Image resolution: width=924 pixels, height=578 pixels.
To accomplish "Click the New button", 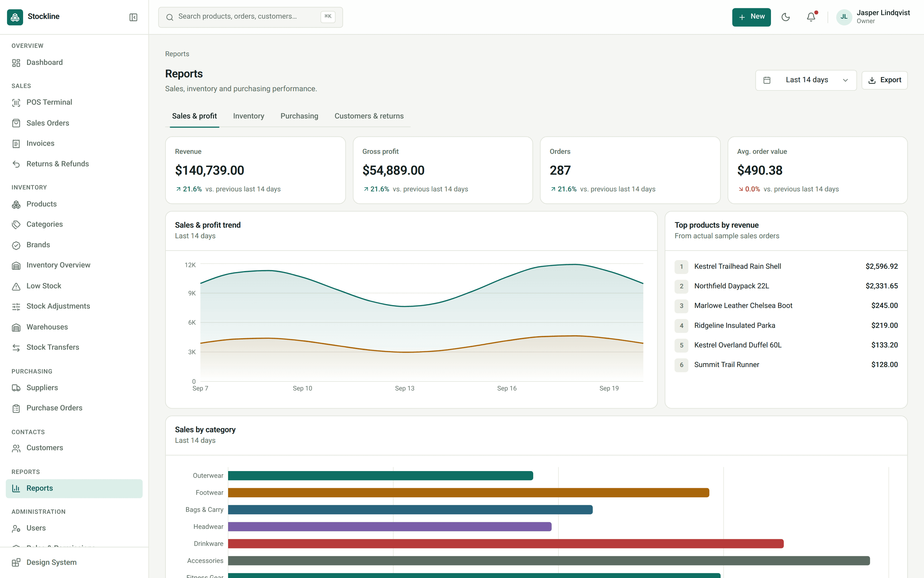I will pos(751,17).
